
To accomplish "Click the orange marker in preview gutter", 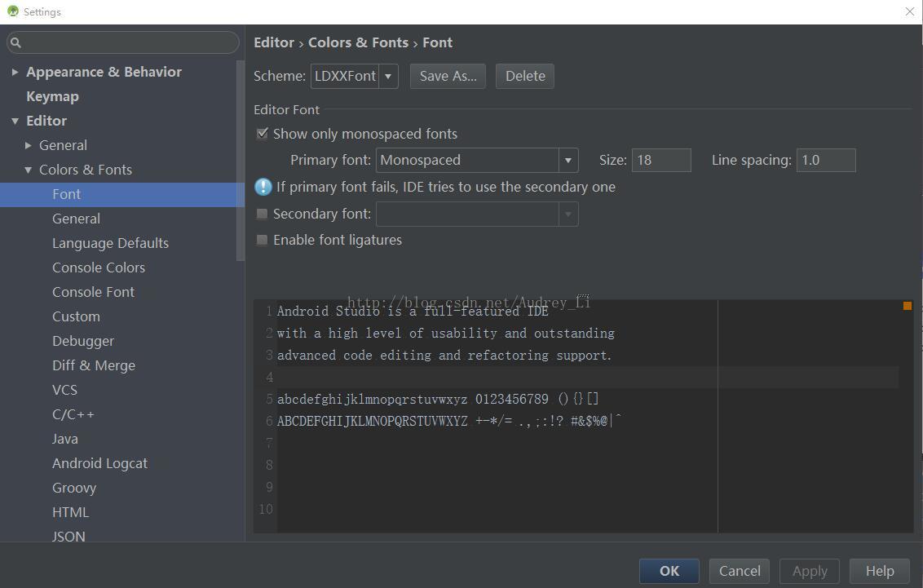I will pos(908,306).
